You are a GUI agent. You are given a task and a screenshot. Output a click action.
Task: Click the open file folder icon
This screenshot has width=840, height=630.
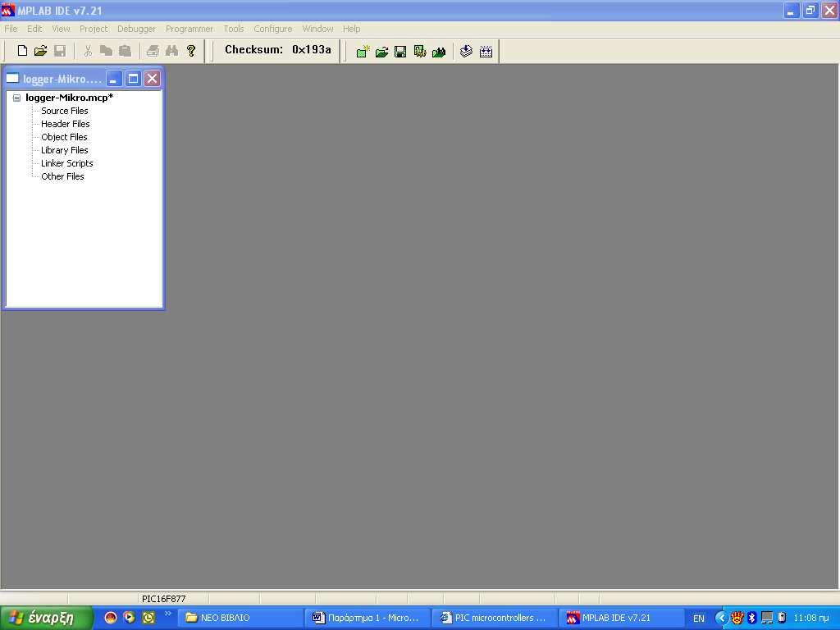41,51
